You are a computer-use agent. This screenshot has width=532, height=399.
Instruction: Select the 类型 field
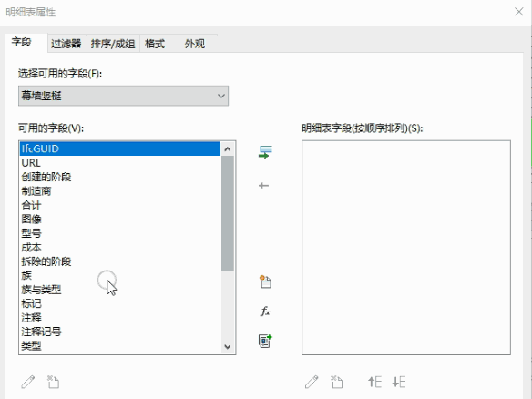tap(119, 346)
